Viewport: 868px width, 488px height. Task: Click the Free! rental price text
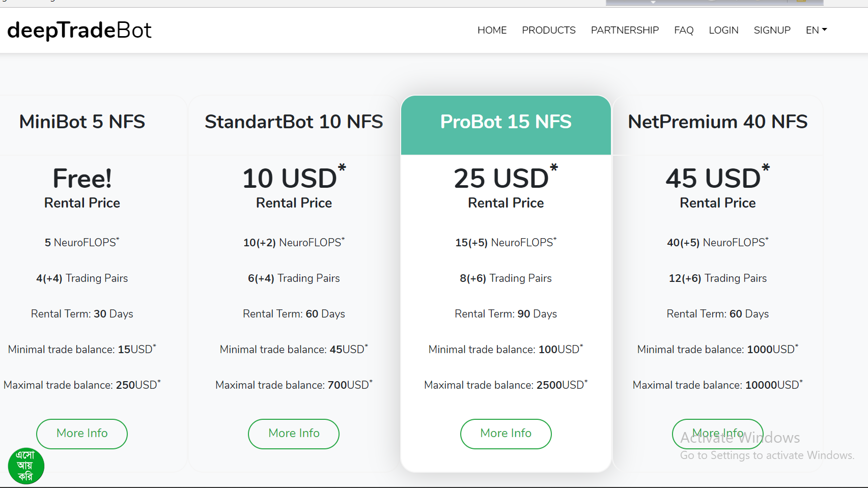coord(82,179)
